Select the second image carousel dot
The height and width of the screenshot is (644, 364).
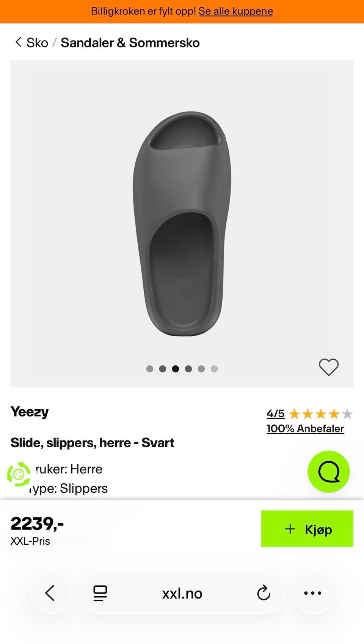click(x=163, y=369)
